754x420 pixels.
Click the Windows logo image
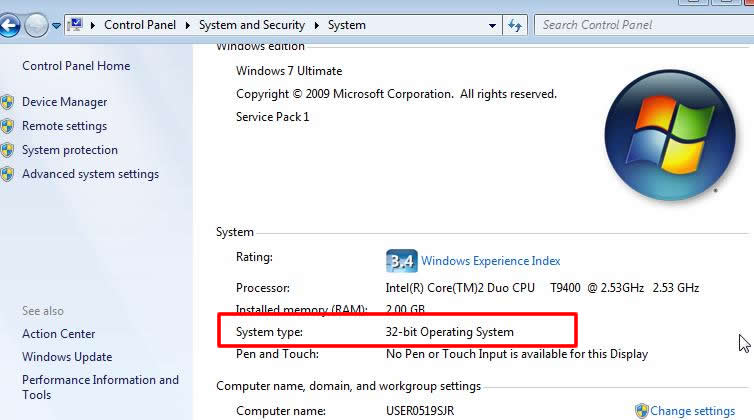670,135
